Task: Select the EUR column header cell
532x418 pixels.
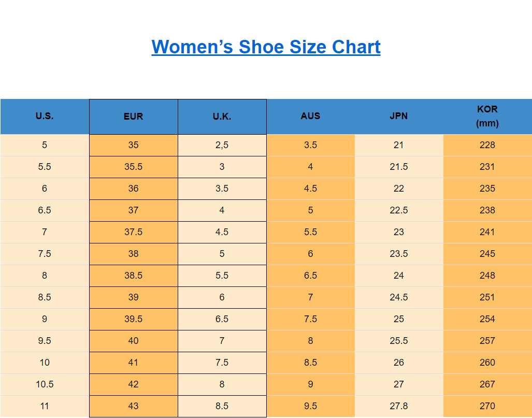Action: 133,117
